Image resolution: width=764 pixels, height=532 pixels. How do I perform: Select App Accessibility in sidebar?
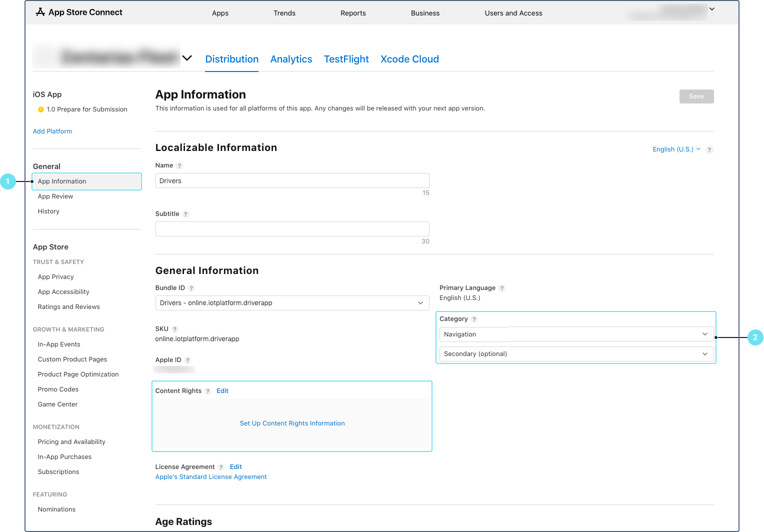pyautogui.click(x=63, y=292)
